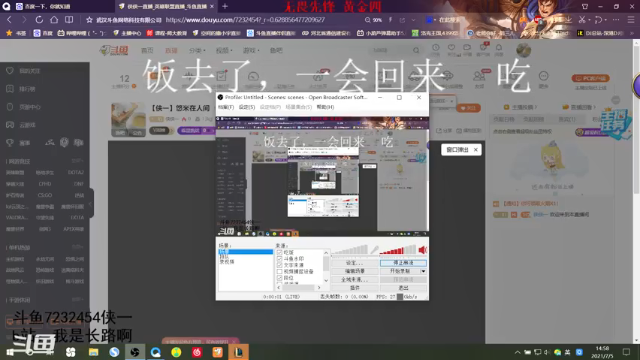Click the 退出 exit button in OBS
Viewport: 640px width, 360px height.
coord(403,288)
